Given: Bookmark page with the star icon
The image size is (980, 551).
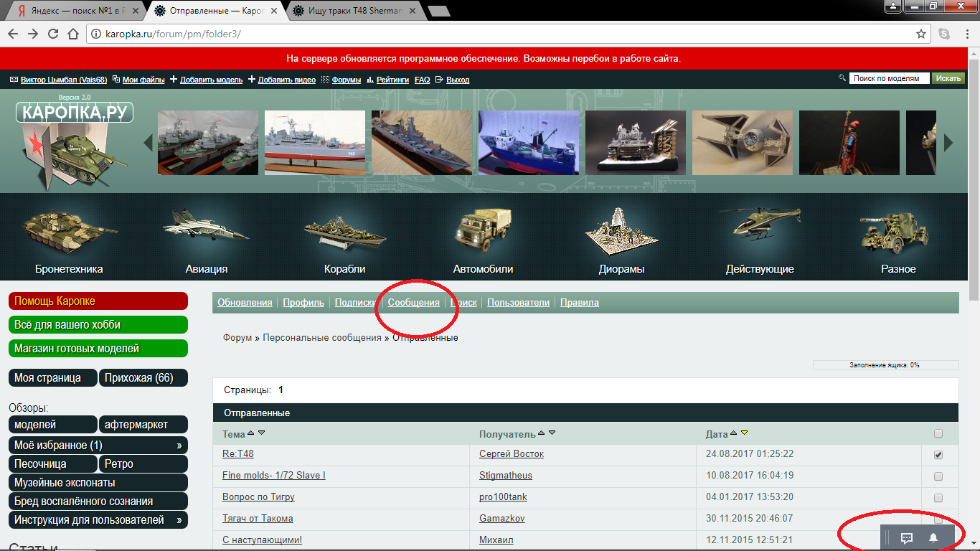Looking at the screenshot, I should [x=920, y=34].
